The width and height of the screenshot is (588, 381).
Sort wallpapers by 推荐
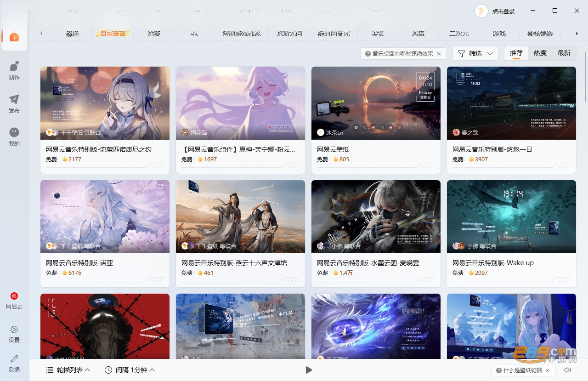[516, 53]
